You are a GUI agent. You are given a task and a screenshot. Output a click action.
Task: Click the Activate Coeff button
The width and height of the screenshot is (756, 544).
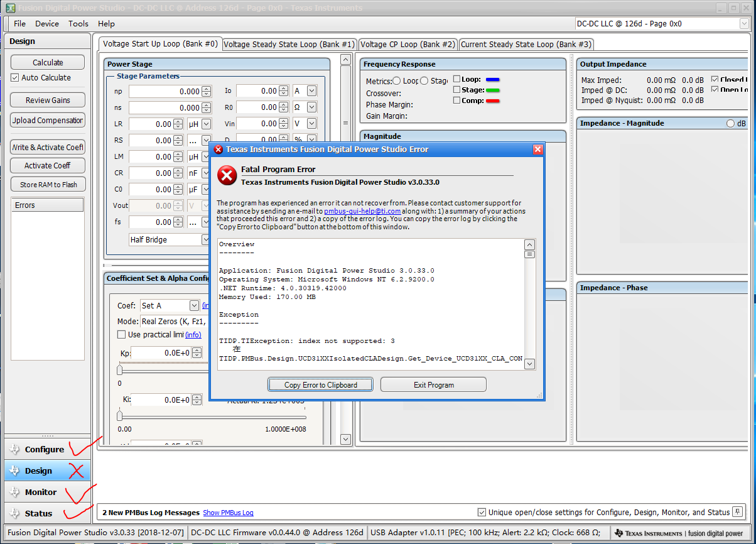[x=48, y=165]
